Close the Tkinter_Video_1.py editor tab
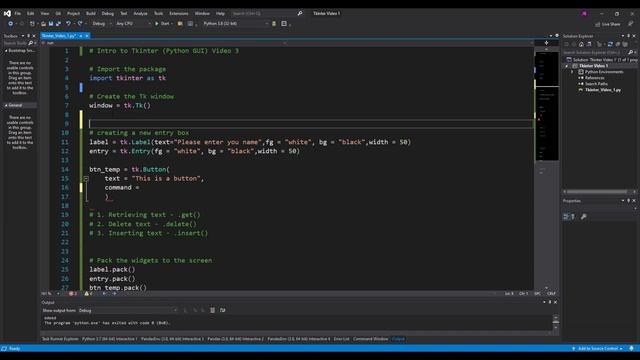This screenshot has width=640, height=360. pos(87,36)
